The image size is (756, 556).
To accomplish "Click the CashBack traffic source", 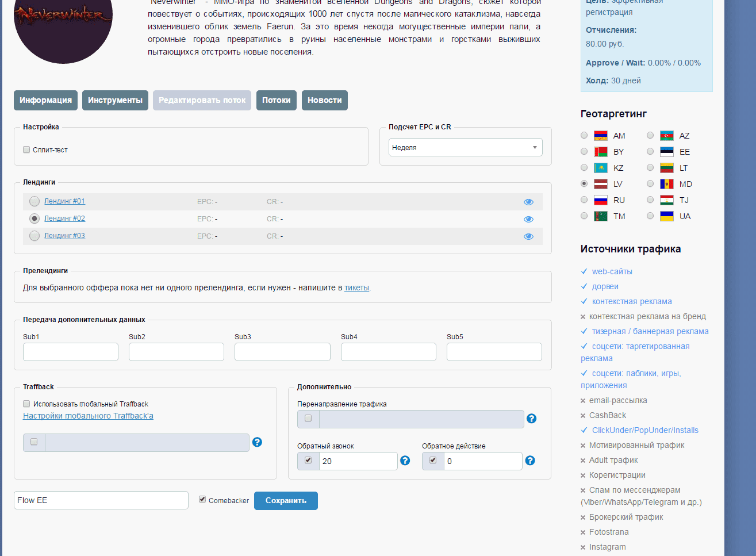I will (608, 415).
